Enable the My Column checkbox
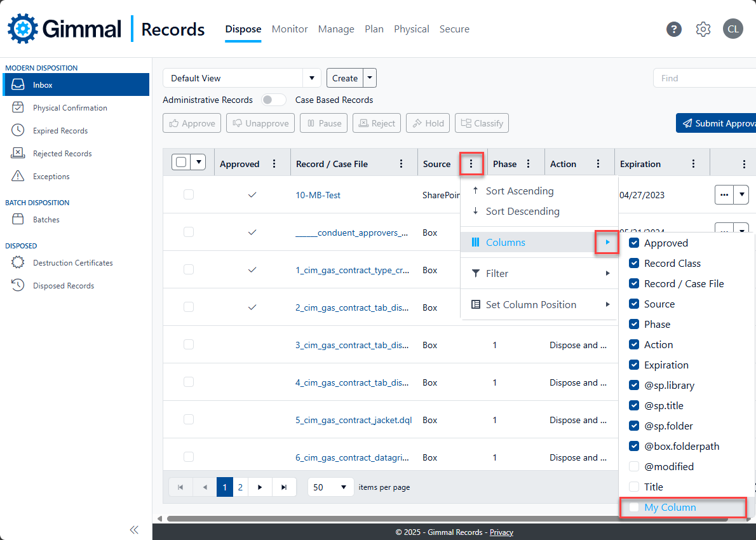 634,507
